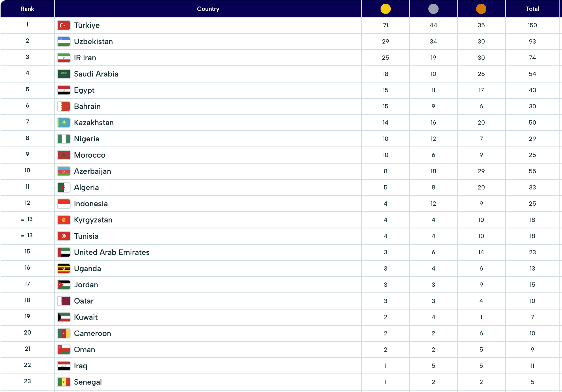Click the Uzbekistan flag icon
This screenshot has width=562, height=392.
[x=64, y=42]
